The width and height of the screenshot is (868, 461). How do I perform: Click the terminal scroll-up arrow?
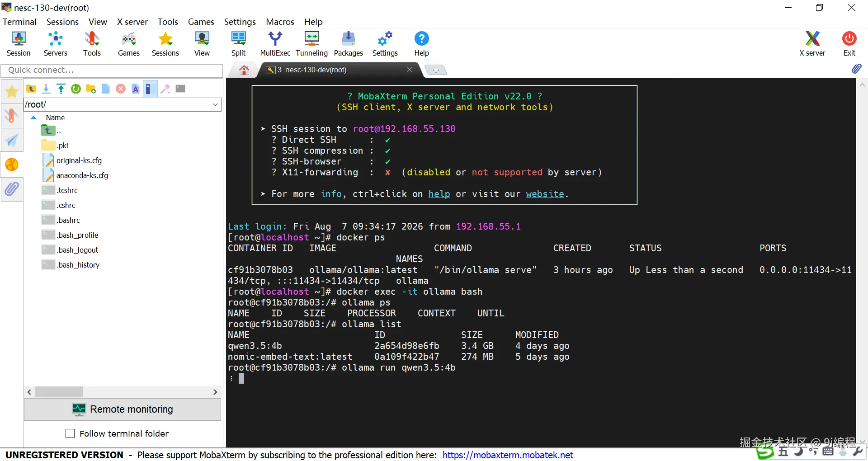coord(862,85)
